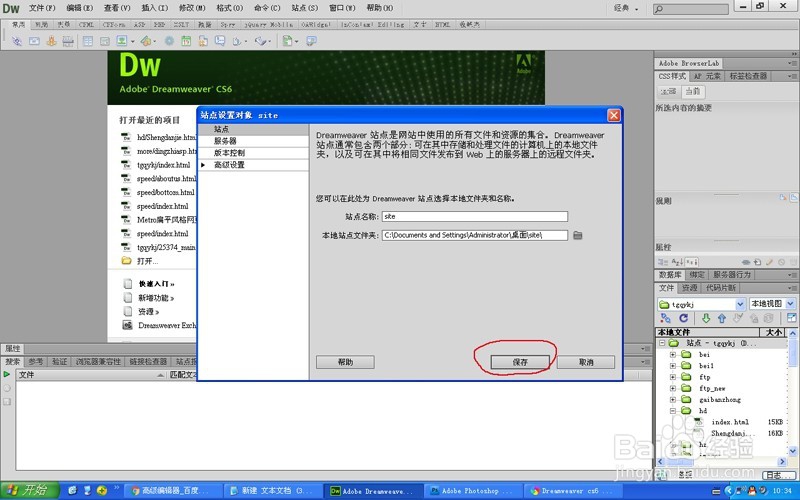Click the Templates insert icon
Viewport: 800px width, 500px height.
pos(287,41)
